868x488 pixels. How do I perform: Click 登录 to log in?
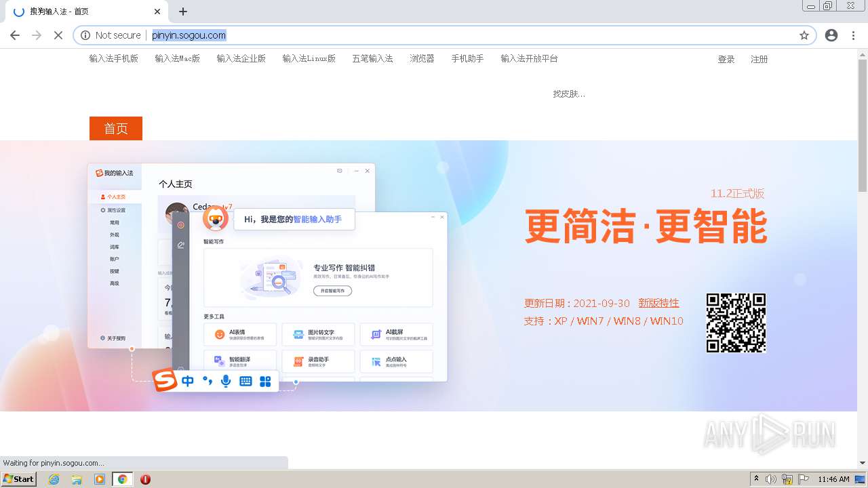click(726, 60)
